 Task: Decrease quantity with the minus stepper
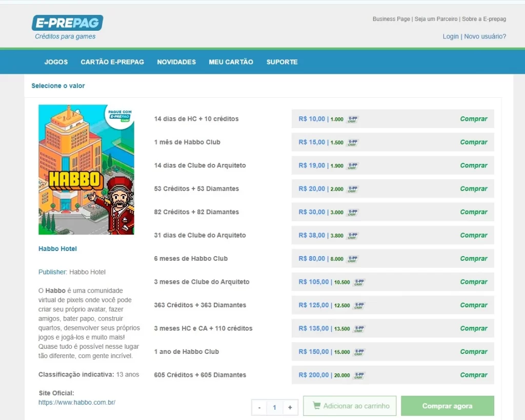coord(259,407)
